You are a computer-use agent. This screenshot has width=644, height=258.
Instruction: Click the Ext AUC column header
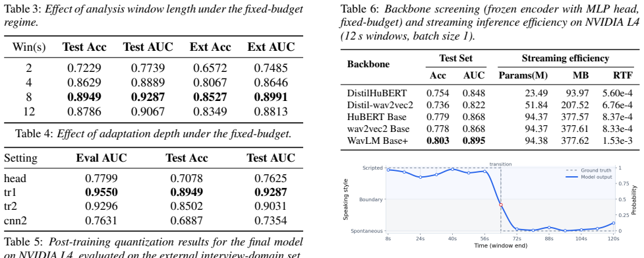(x=271, y=47)
